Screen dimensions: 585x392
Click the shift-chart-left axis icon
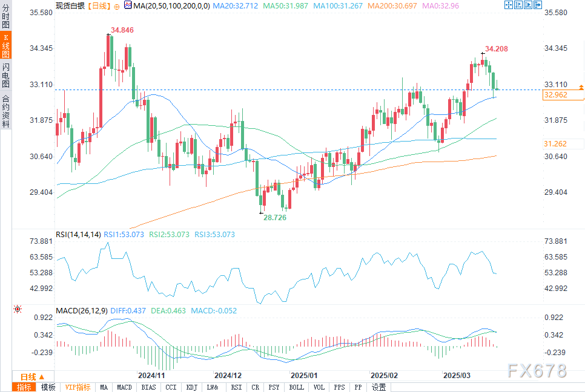518,5
